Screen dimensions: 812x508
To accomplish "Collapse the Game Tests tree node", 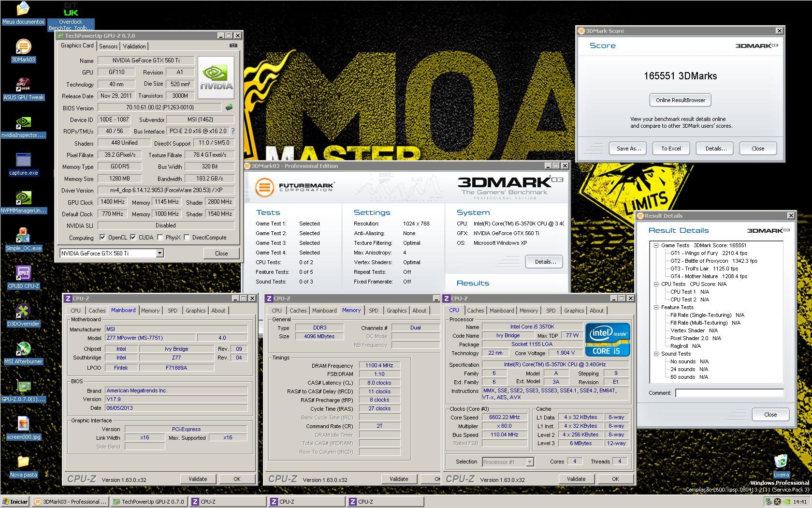I will [x=656, y=245].
